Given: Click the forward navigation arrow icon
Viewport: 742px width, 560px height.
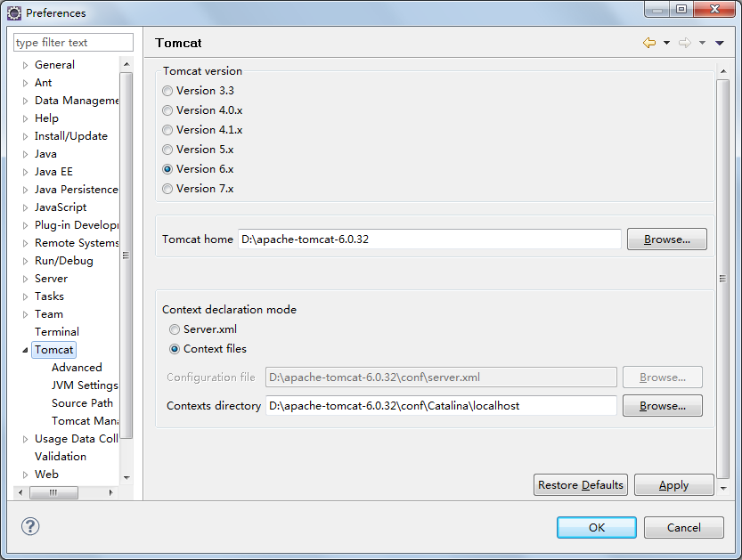Looking at the screenshot, I should tap(685, 43).
